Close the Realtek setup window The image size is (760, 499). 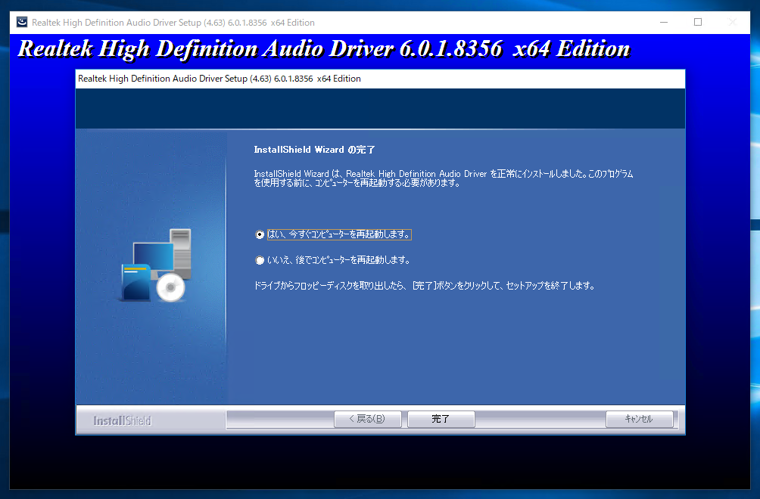click(732, 22)
